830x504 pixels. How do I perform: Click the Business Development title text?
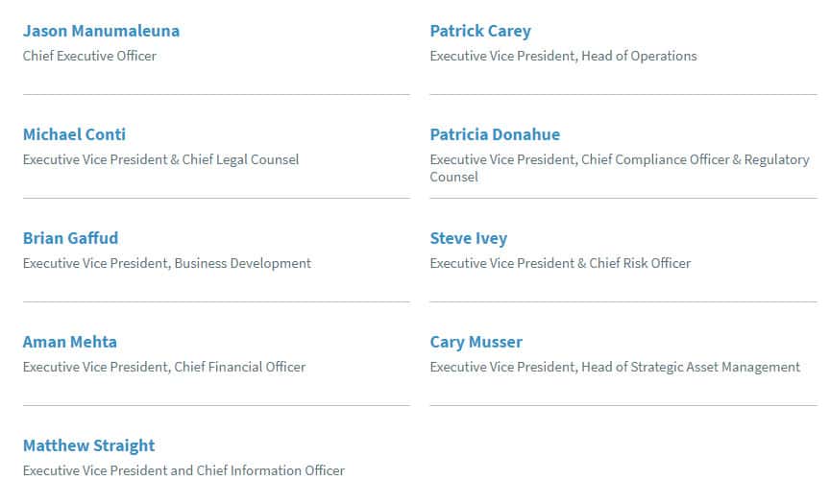coord(243,263)
